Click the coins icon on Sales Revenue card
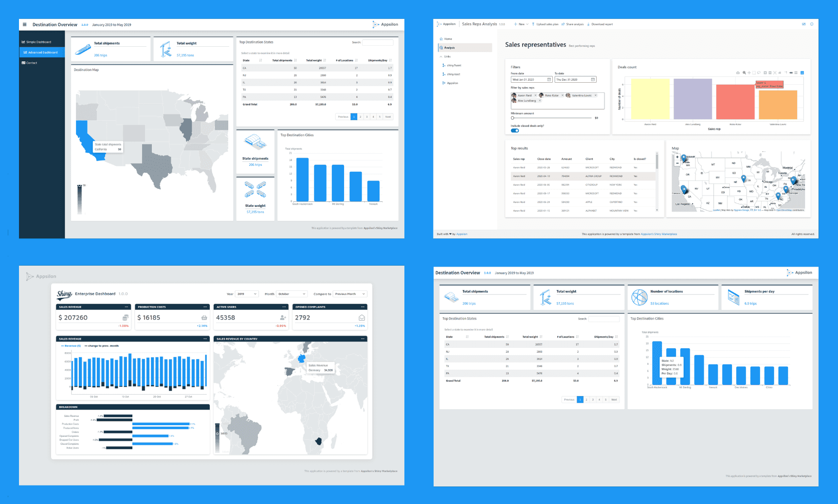 126,318
